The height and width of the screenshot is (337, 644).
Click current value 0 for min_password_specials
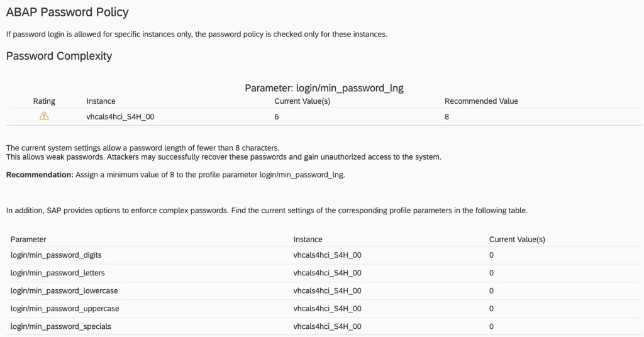click(x=491, y=326)
